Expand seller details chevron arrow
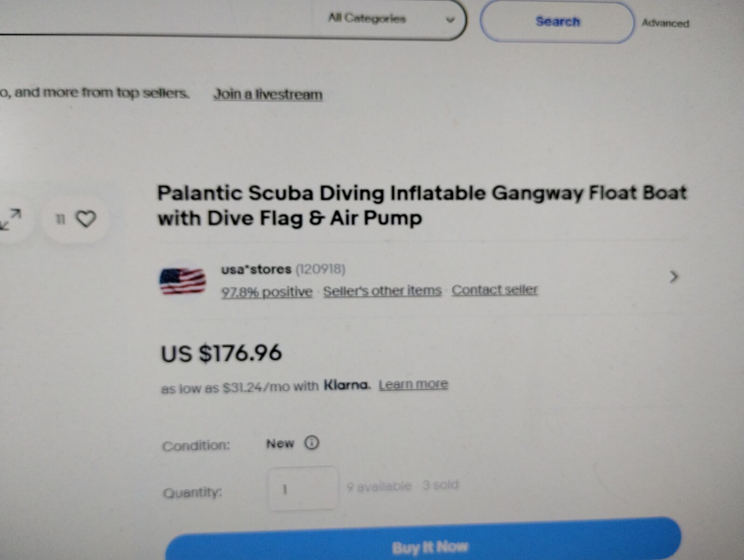 (674, 277)
